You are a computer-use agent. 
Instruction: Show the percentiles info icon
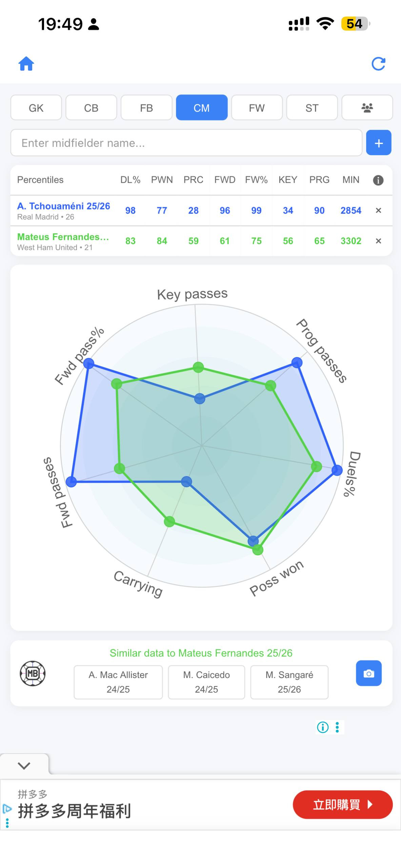(378, 180)
